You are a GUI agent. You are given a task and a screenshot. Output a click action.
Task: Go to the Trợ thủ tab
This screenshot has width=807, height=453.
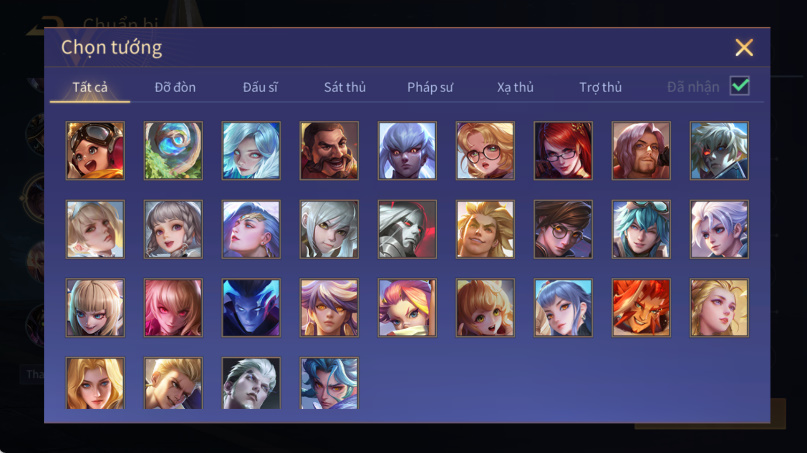[601, 87]
